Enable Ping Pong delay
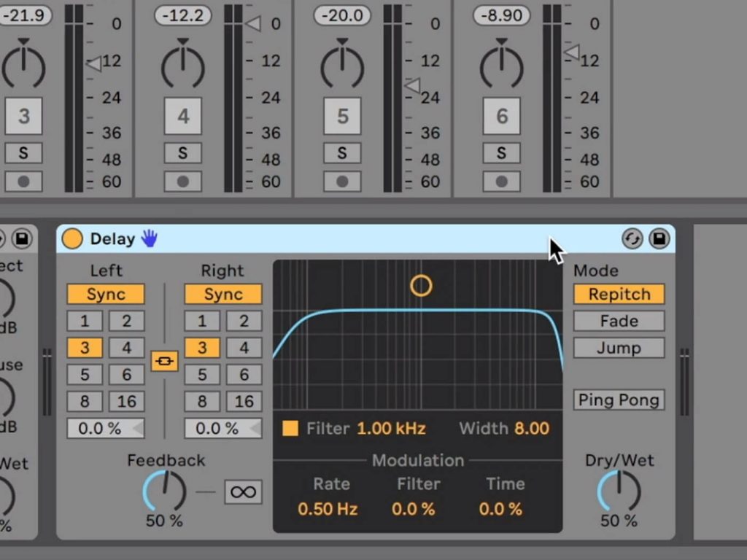 tap(619, 400)
